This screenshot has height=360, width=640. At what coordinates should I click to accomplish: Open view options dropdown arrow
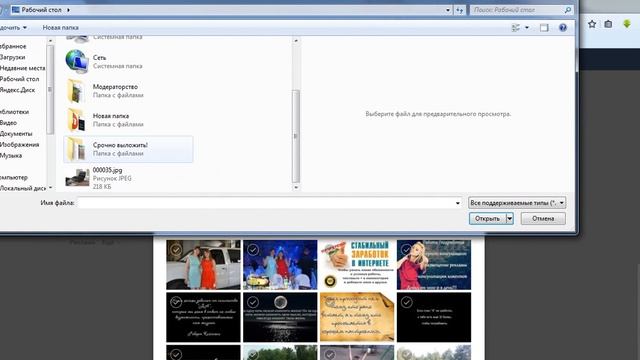point(527,28)
